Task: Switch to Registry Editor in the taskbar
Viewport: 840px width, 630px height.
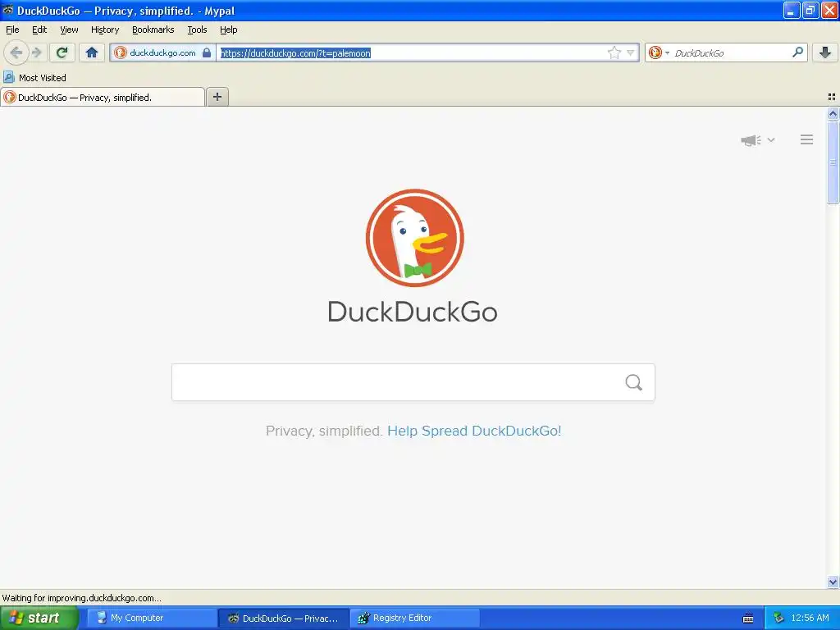Action: (414, 618)
